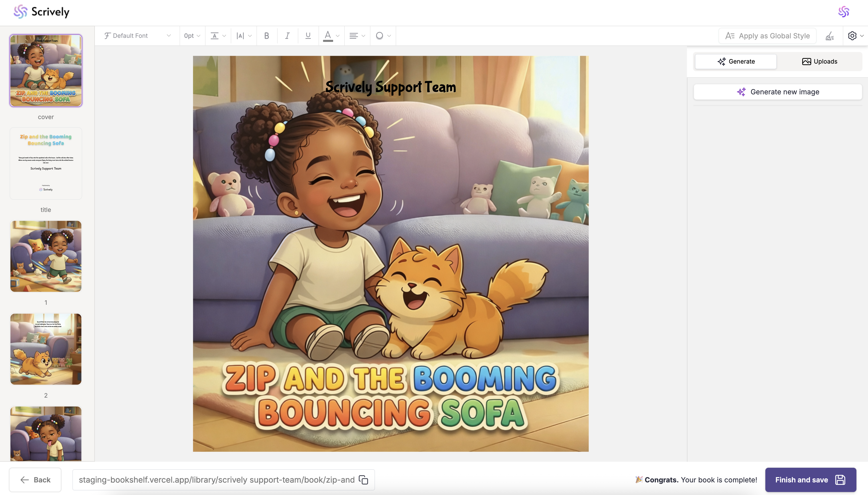Click the Scrively profile icon top right
The image size is (868, 495).
click(844, 12)
